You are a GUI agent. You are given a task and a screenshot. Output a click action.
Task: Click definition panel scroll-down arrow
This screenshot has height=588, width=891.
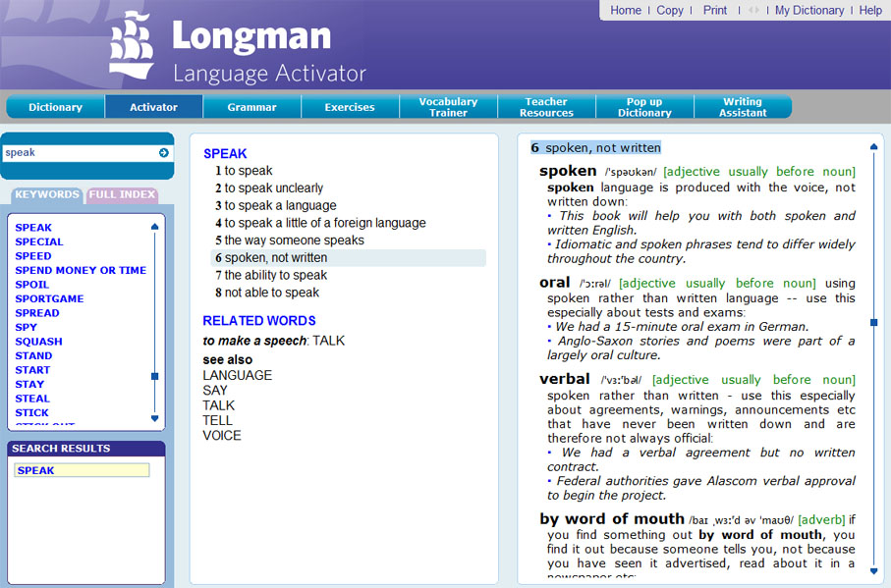873,570
